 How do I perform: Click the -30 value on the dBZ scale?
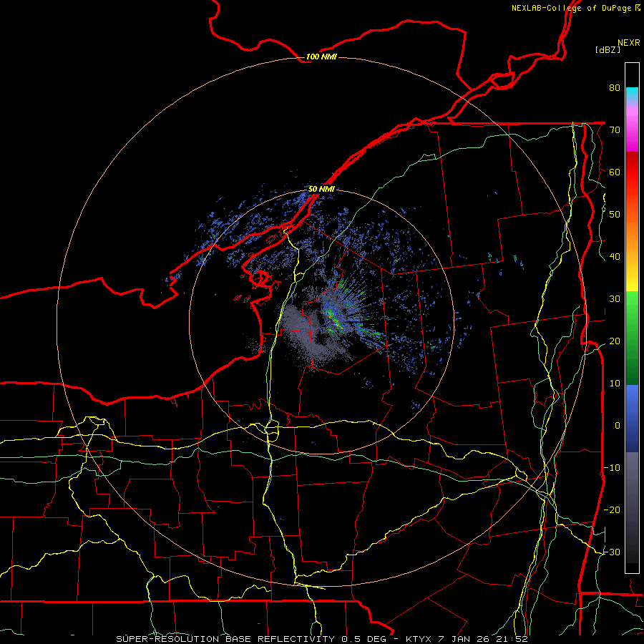pos(612,552)
